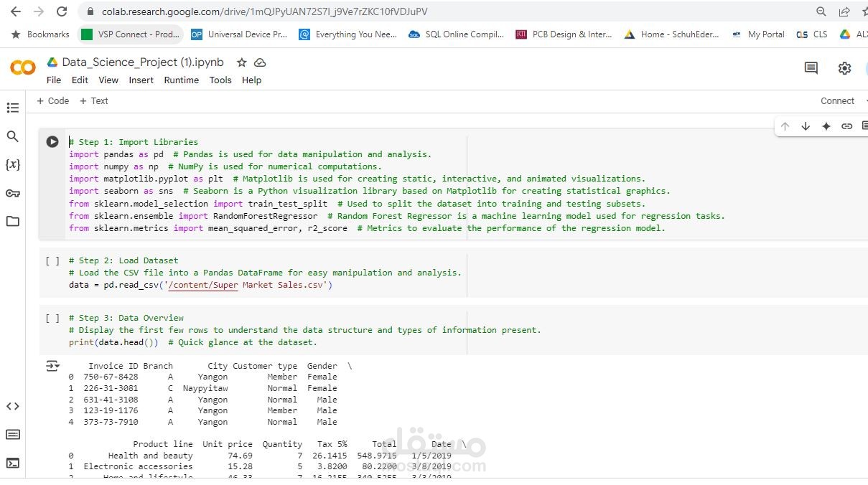
Task: Add a new Text cell
Action: point(93,100)
